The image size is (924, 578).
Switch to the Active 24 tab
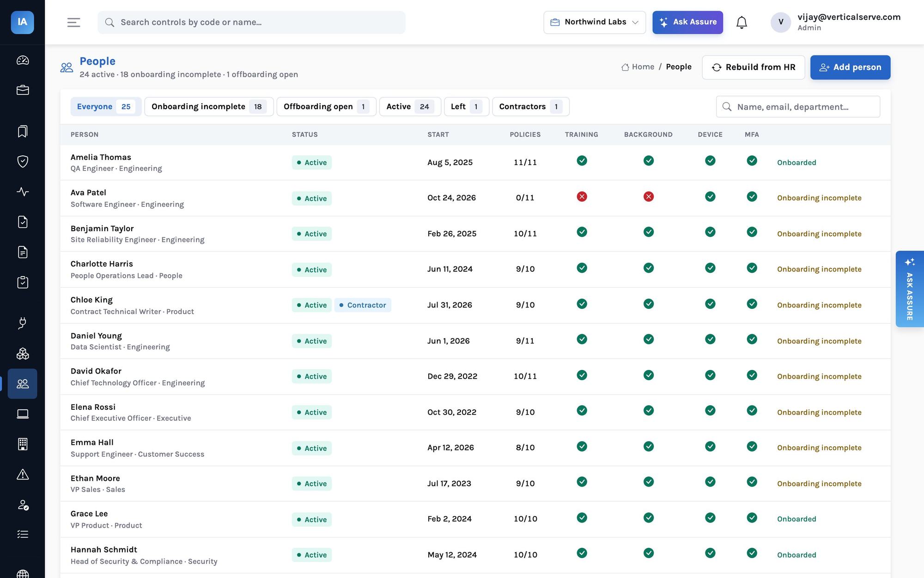(x=410, y=107)
